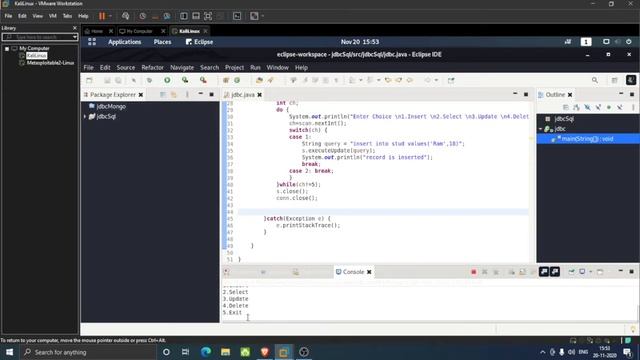This screenshot has height=360, width=640.
Task: Open the Package Explorer view menu
Action: click(187, 95)
